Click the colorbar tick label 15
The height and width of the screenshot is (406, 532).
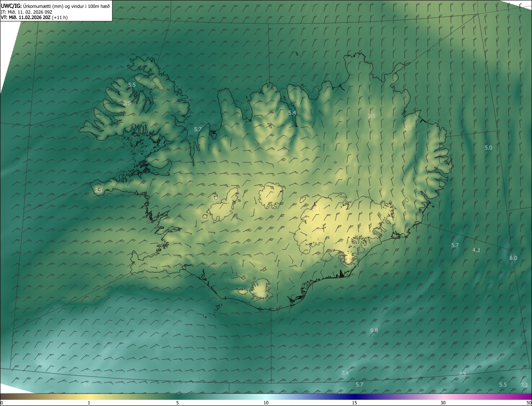point(355,403)
